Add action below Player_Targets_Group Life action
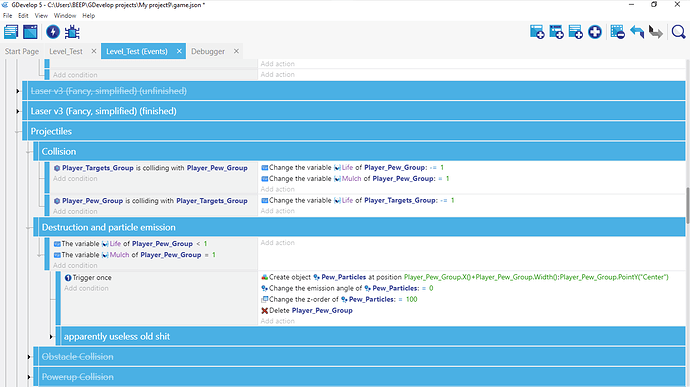 click(278, 211)
